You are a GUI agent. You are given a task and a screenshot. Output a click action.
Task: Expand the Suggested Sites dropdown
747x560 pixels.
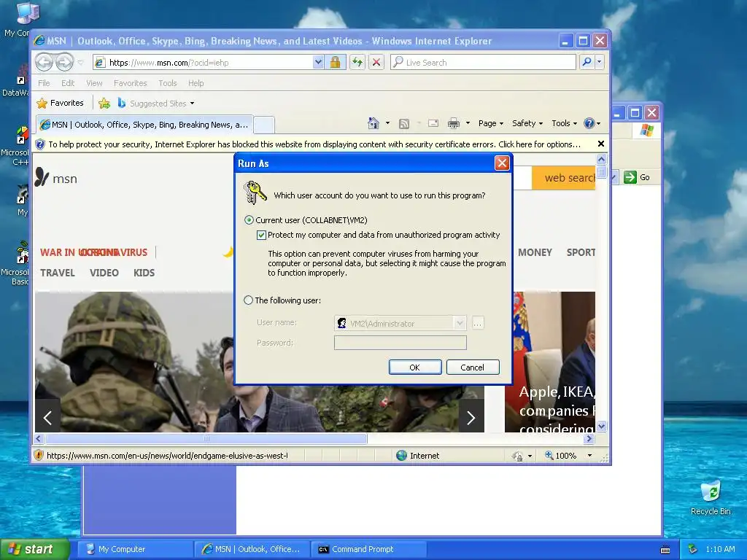[192, 104]
